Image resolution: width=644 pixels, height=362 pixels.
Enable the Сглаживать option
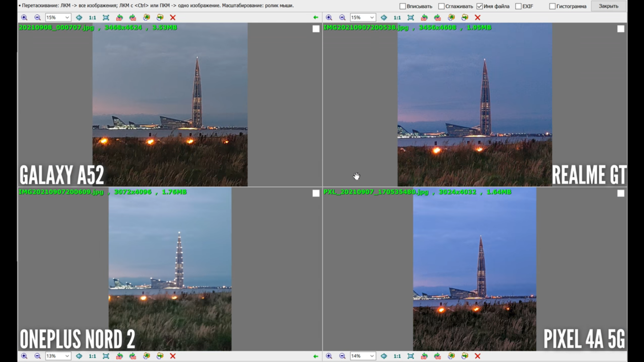[x=441, y=6]
